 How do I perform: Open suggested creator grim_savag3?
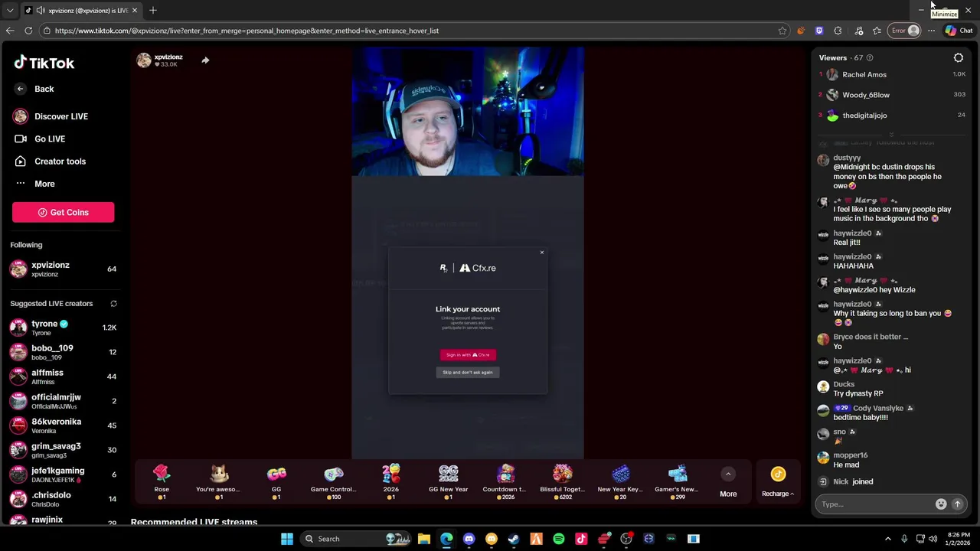pyautogui.click(x=63, y=450)
